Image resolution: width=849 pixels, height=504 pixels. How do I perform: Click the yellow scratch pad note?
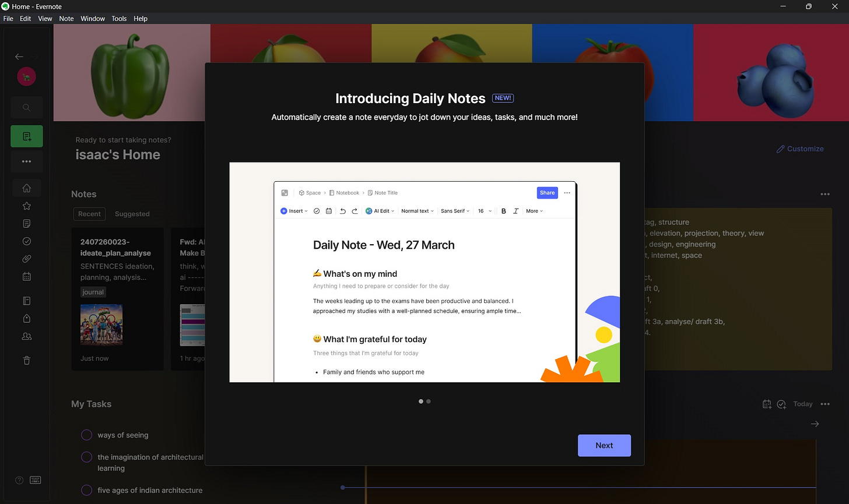point(738,288)
